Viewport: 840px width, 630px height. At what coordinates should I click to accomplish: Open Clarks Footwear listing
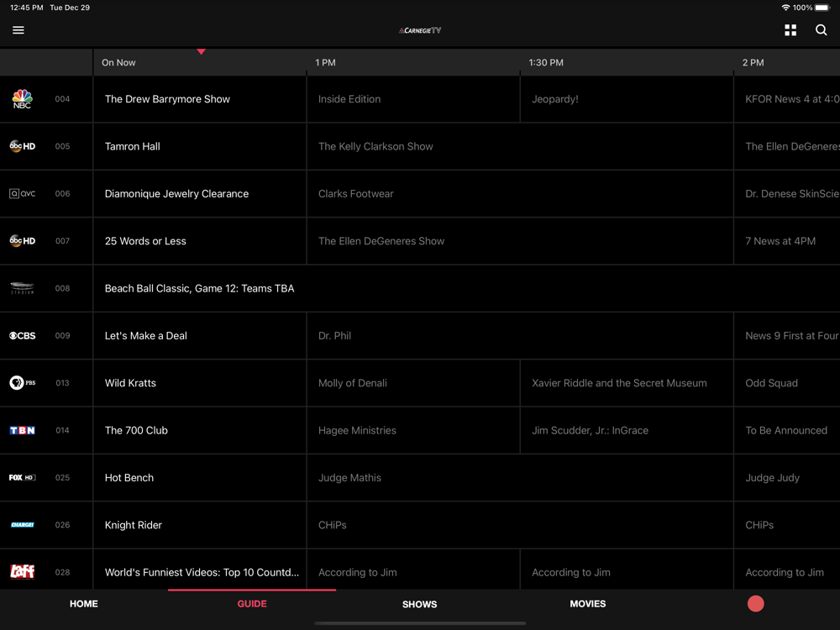(x=520, y=193)
